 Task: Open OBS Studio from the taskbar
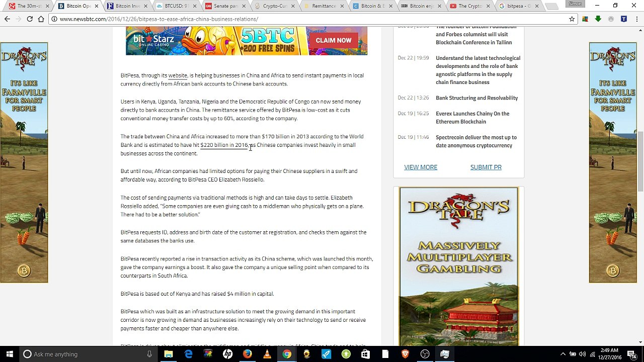tap(425, 354)
